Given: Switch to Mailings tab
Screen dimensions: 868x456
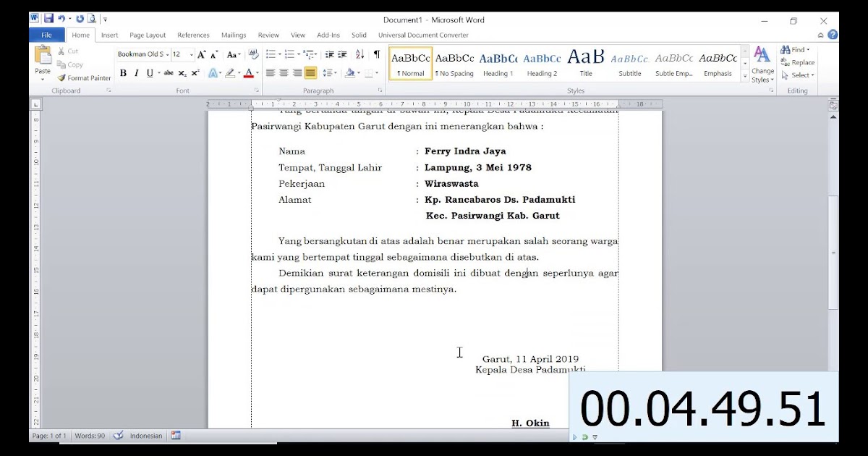Looking at the screenshot, I should 234,35.
